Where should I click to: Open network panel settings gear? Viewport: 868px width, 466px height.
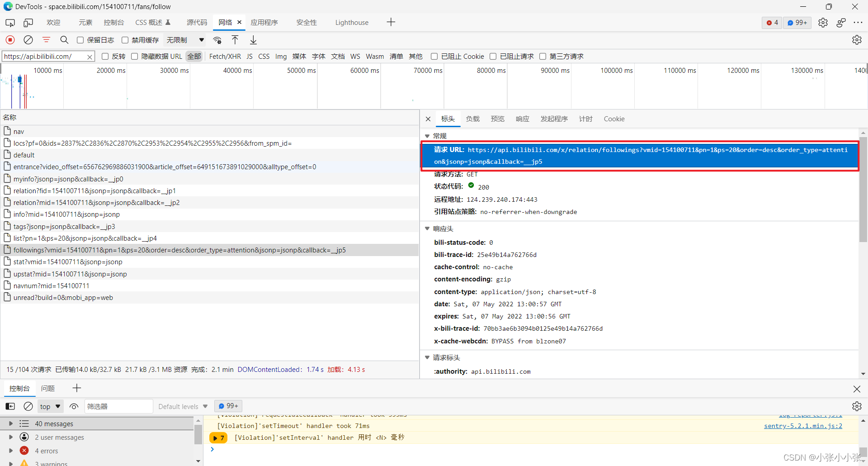click(857, 40)
